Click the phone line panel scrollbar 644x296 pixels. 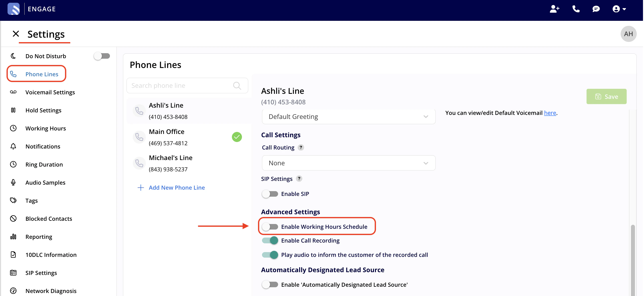633,260
